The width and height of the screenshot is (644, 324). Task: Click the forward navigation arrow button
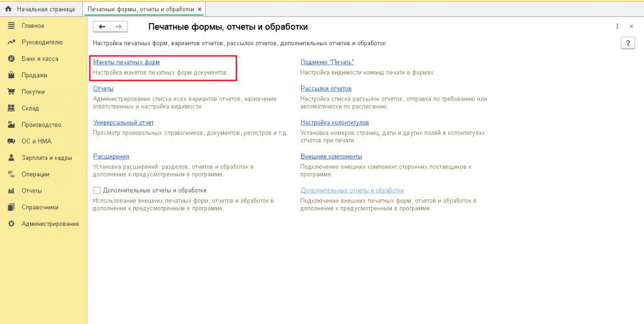[x=119, y=26]
